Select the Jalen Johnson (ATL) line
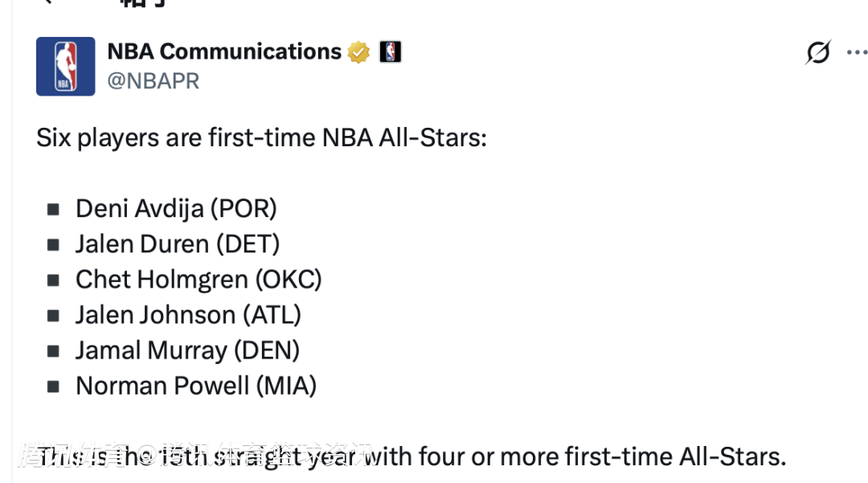 (188, 315)
